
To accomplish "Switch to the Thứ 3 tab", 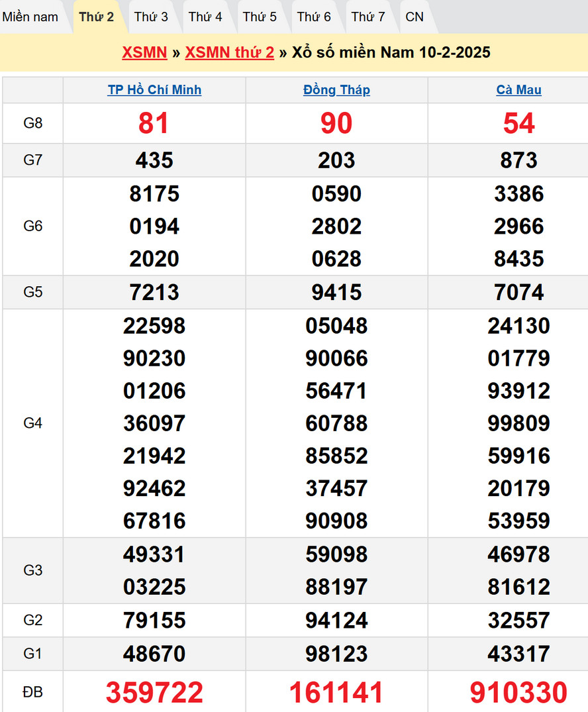I will (151, 17).
